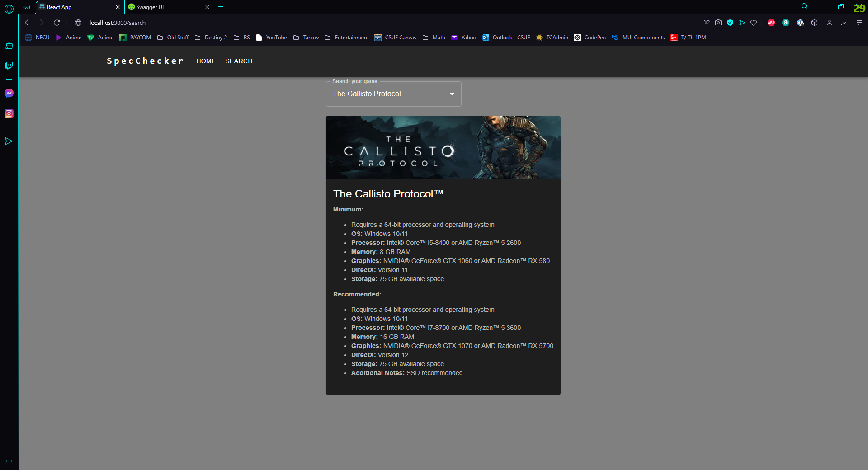Open the extensions cube icon
This screenshot has width=868, height=470.
[x=814, y=23]
